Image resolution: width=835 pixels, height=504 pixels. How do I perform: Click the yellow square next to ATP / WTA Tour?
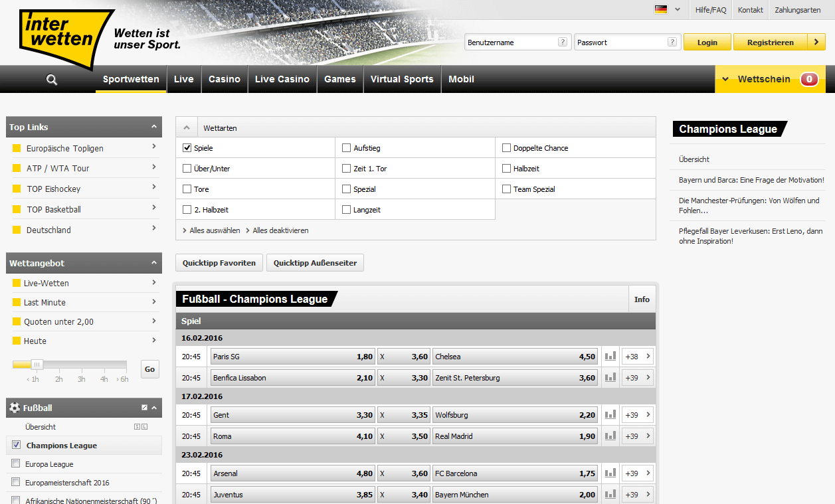tap(17, 169)
